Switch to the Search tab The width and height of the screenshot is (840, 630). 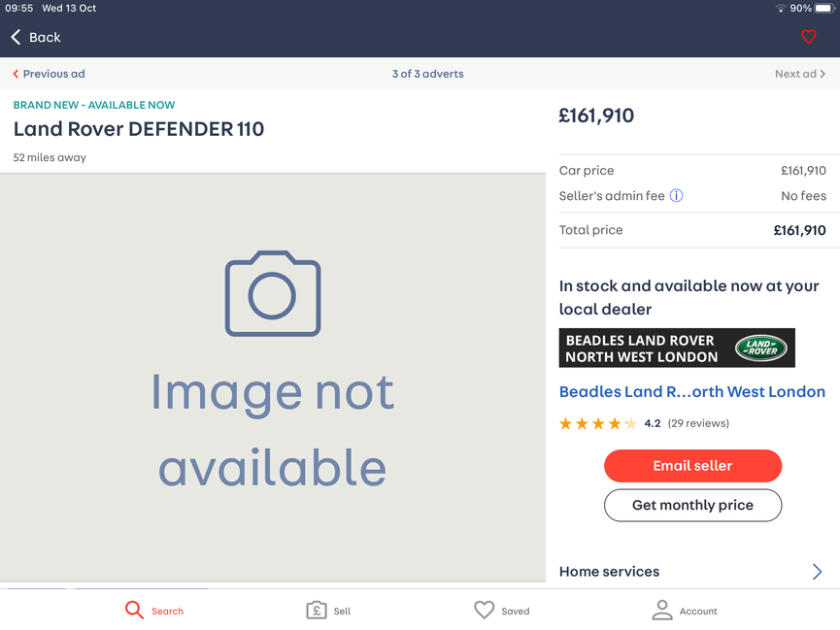154,611
